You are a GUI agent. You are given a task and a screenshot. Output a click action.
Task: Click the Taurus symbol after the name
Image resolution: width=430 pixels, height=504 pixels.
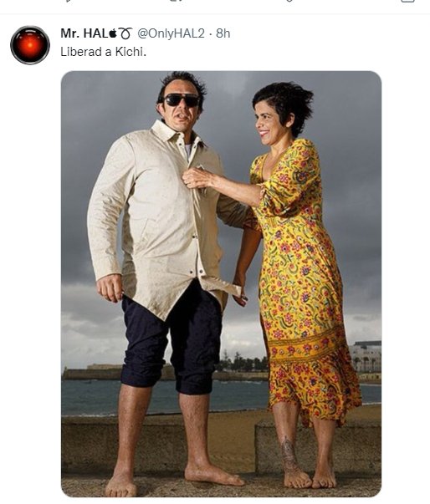point(125,33)
